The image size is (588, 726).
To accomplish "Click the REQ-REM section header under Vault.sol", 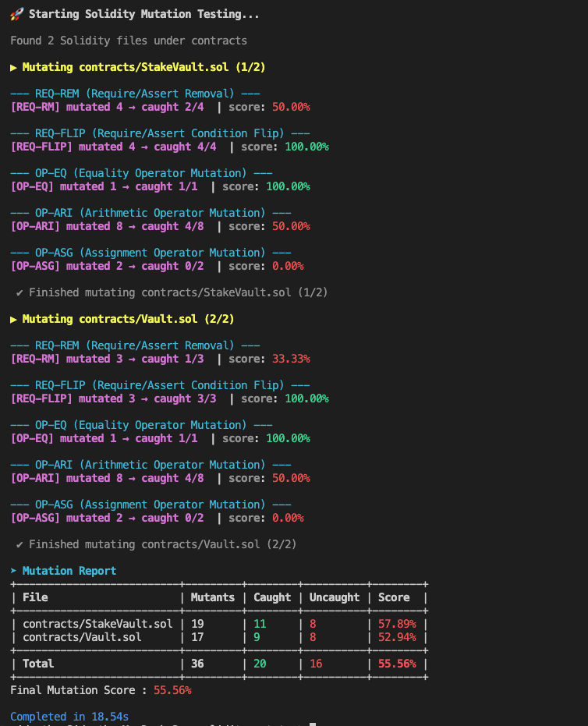I will 135,346.
